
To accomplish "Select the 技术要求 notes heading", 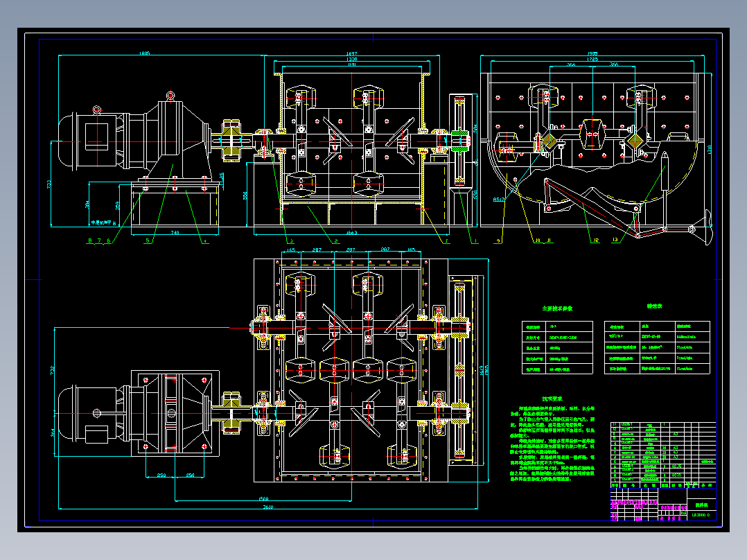I will coord(552,399).
